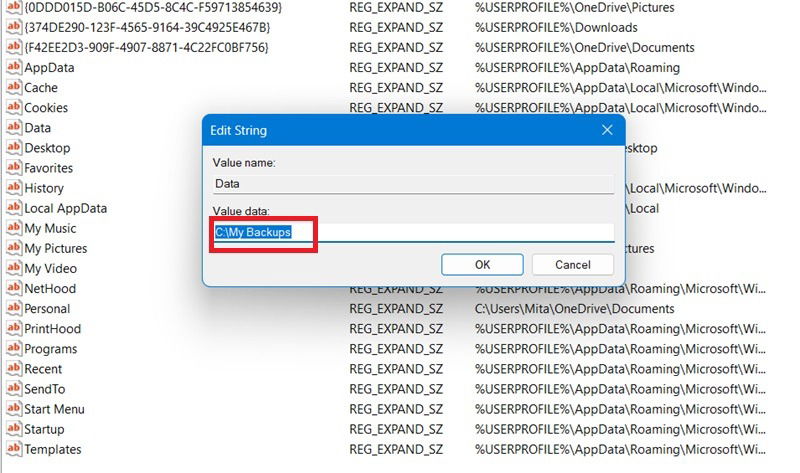This screenshot has height=473, width=800.
Task: Click the Programs value name
Action: (51, 349)
